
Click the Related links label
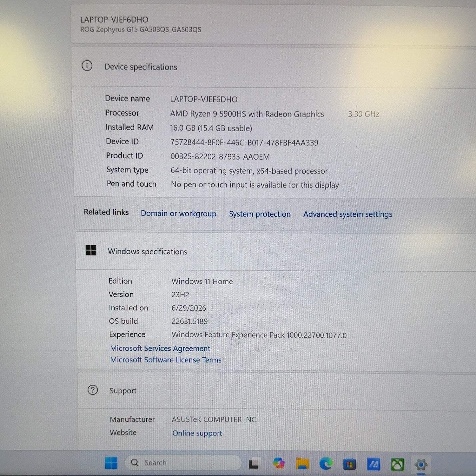(x=106, y=212)
